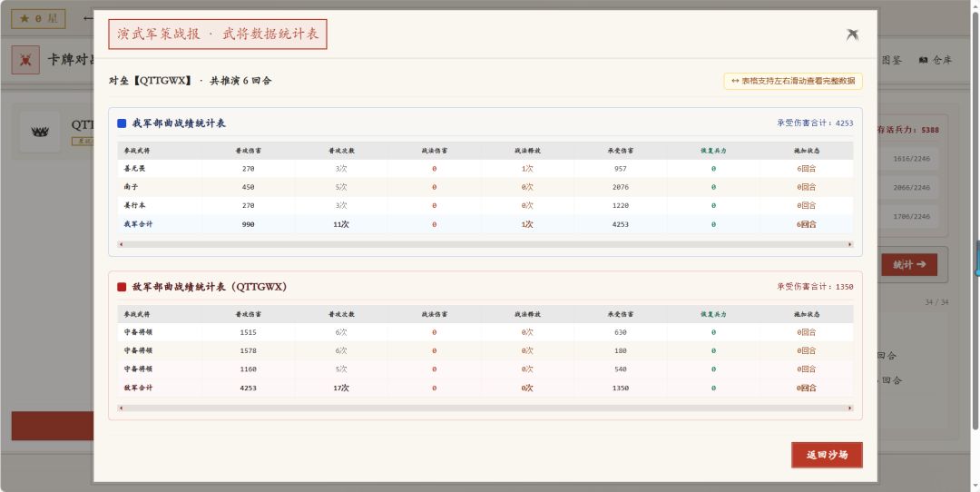Click the left arrow of 敌军 table scrollbar
Screen dimensions: 980x492
pos(121,408)
